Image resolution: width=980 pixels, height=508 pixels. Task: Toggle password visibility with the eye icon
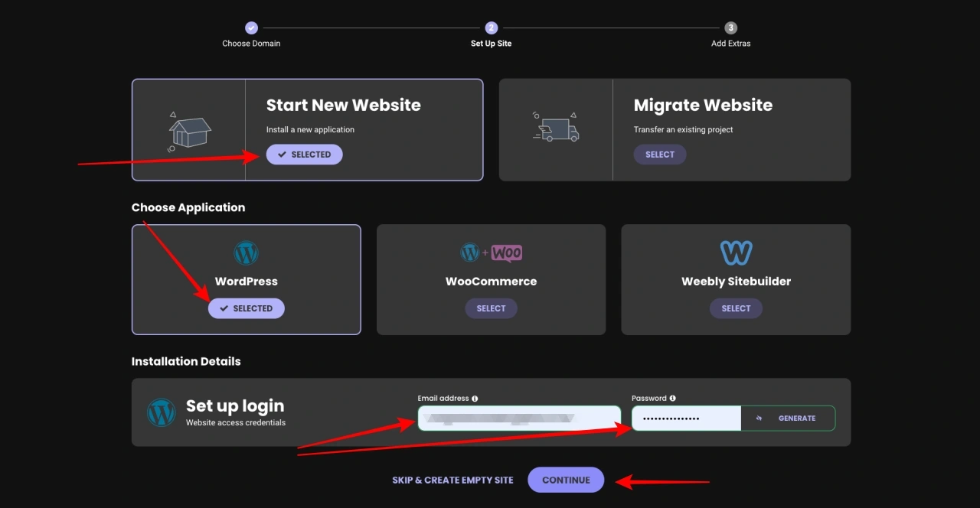tap(758, 418)
